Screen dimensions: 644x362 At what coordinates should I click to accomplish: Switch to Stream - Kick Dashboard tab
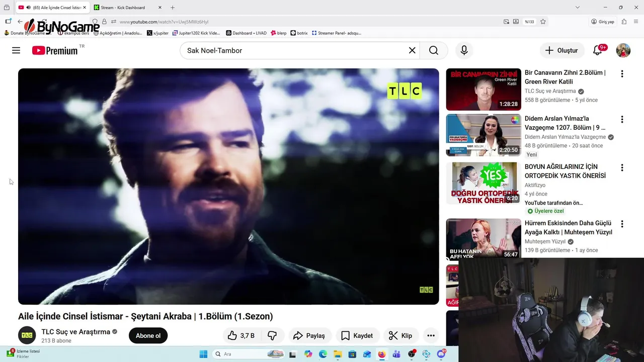123,8
